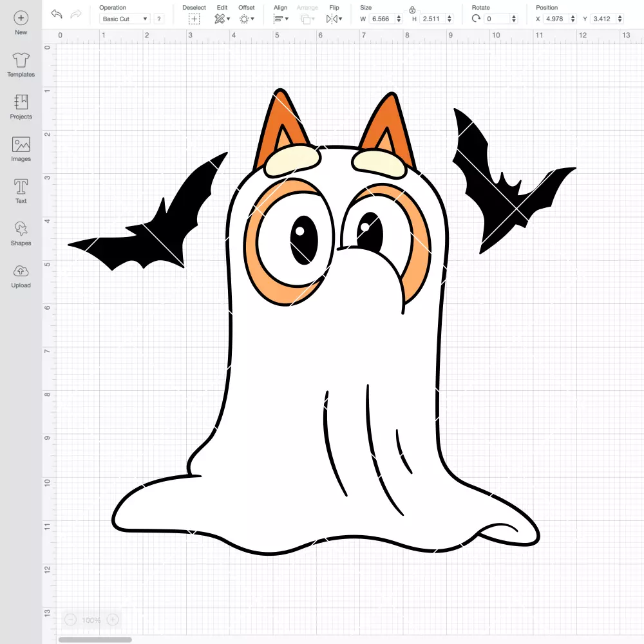Screen dimensions: 644x644
Task: Click the Height size input field
Action: coord(431,19)
